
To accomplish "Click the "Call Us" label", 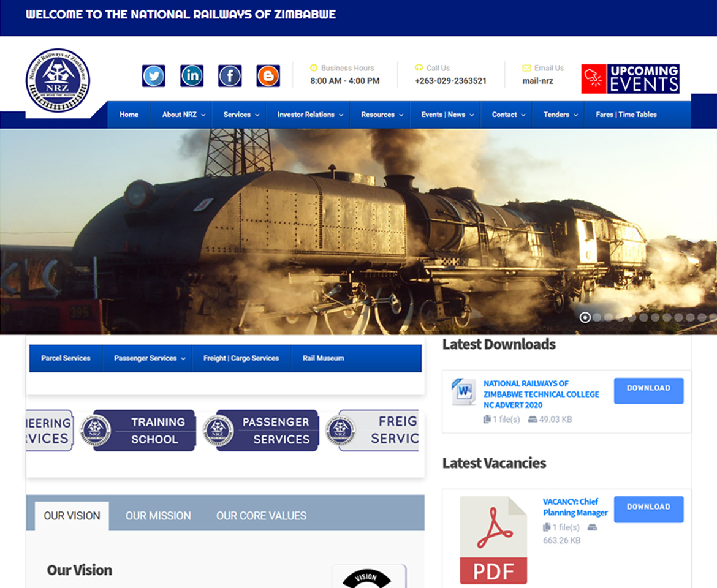I will pyautogui.click(x=438, y=68).
